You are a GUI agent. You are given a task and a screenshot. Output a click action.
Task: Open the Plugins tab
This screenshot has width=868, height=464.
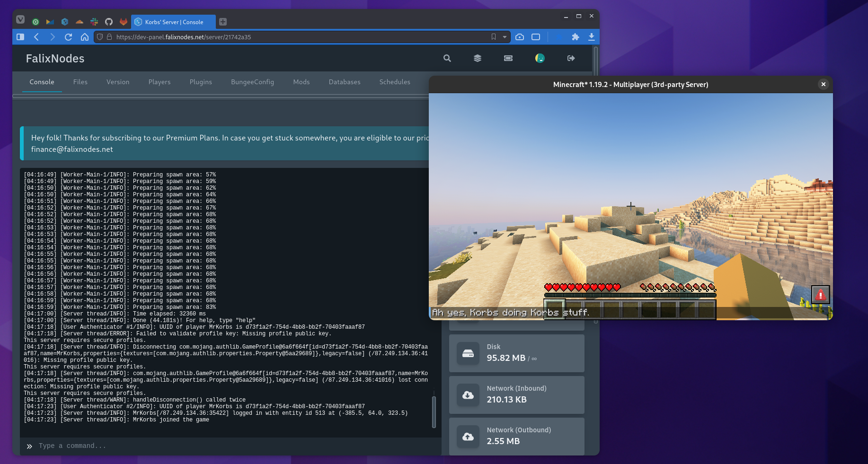click(201, 82)
